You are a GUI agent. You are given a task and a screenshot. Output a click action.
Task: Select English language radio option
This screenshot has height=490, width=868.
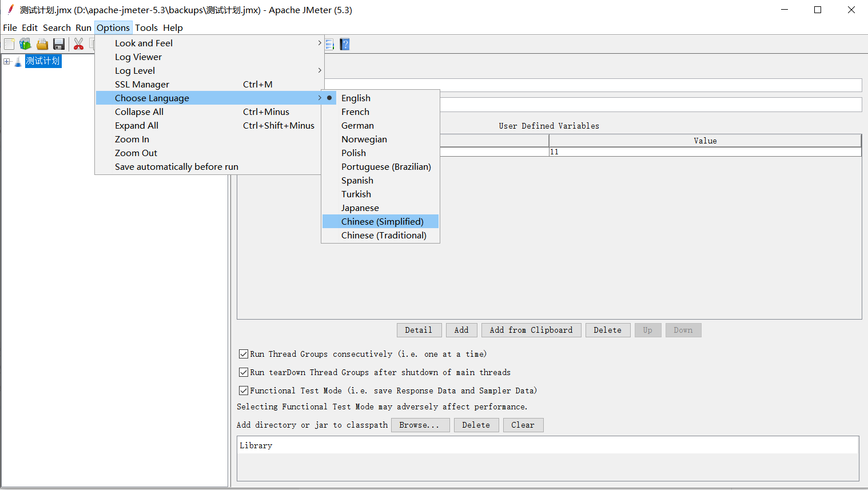(380, 98)
